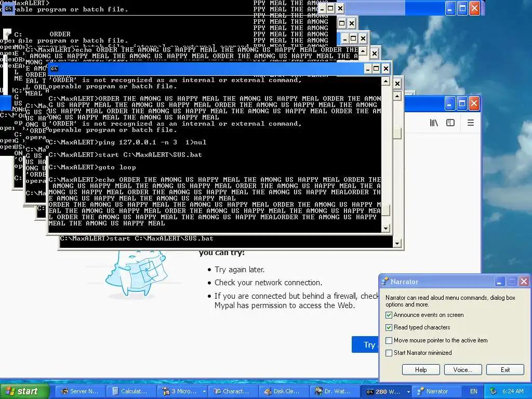Click the blue Try Again button in Mypal
The image size is (532, 399).
365,345
